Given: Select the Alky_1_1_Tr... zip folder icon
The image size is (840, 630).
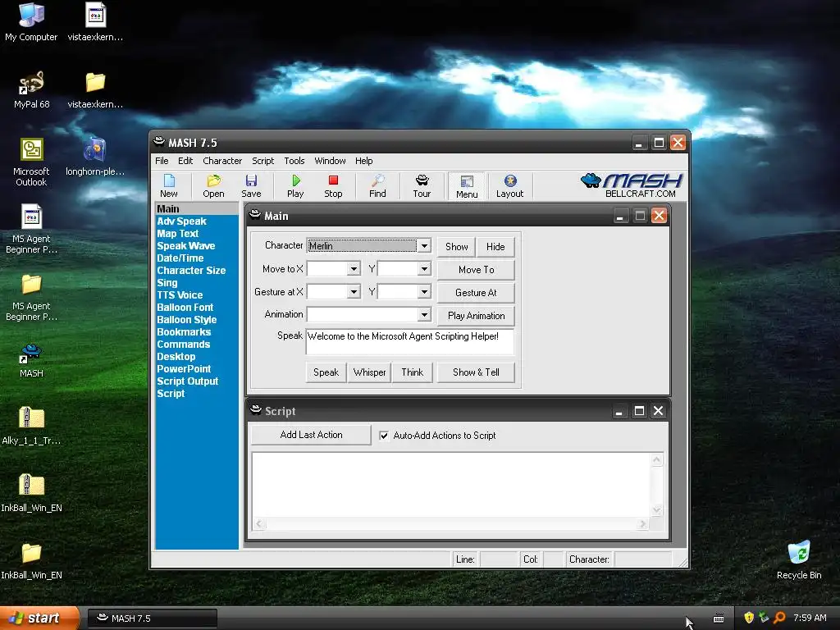Looking at the screenshot, I should click(x=31, y=426).
